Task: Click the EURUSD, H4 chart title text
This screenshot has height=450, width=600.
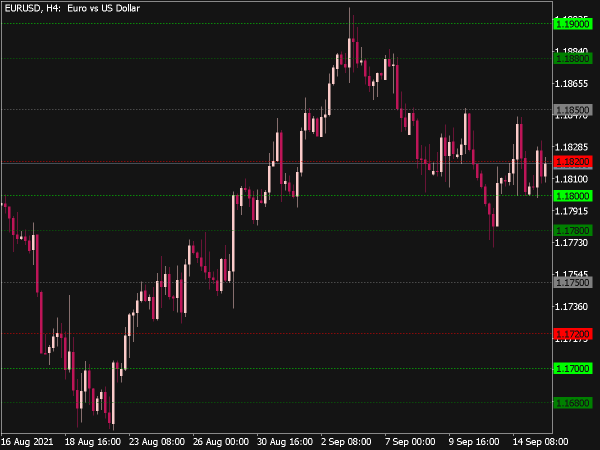Action: [x=72, y=8]
